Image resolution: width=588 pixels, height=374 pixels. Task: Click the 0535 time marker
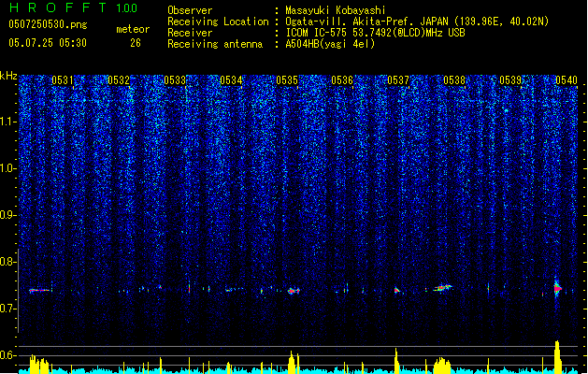tap(287, 80)
